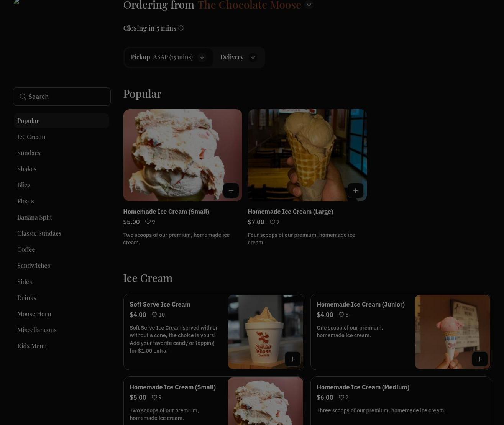Select Banana Split category

pos(62,217)
